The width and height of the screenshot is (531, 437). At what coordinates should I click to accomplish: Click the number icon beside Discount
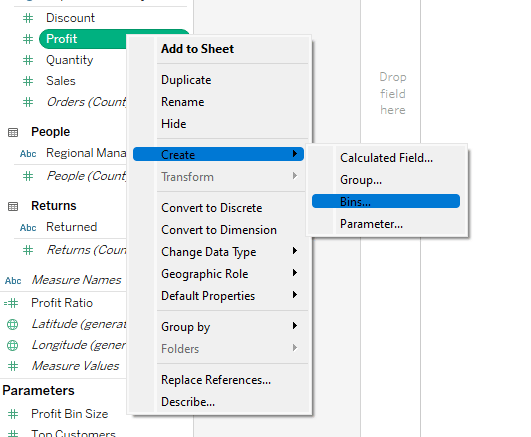[28, 18]
